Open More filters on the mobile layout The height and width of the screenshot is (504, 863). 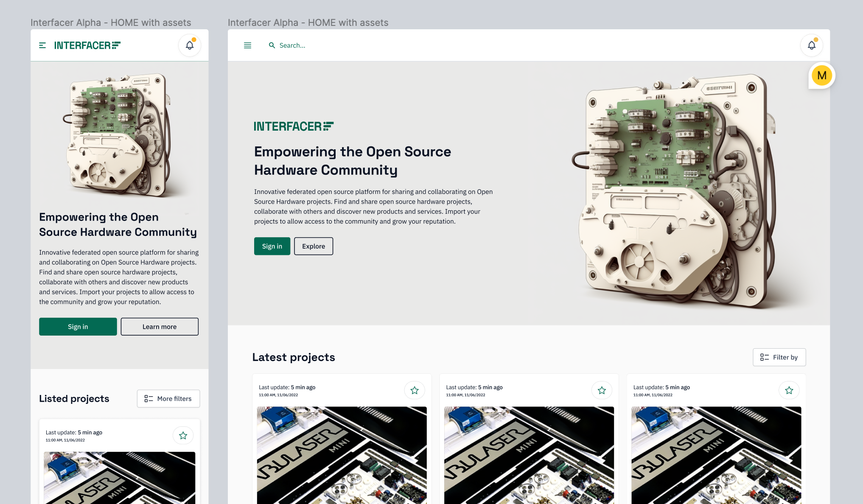click(x=168, y=398)
